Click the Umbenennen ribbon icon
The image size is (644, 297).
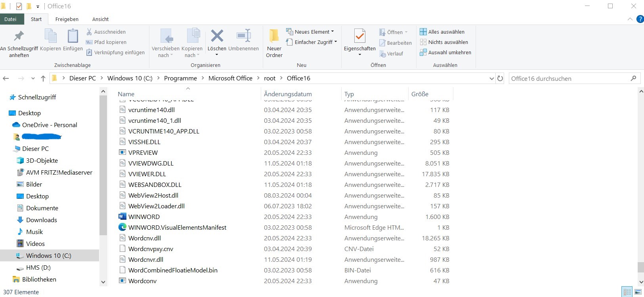point(243,36)
